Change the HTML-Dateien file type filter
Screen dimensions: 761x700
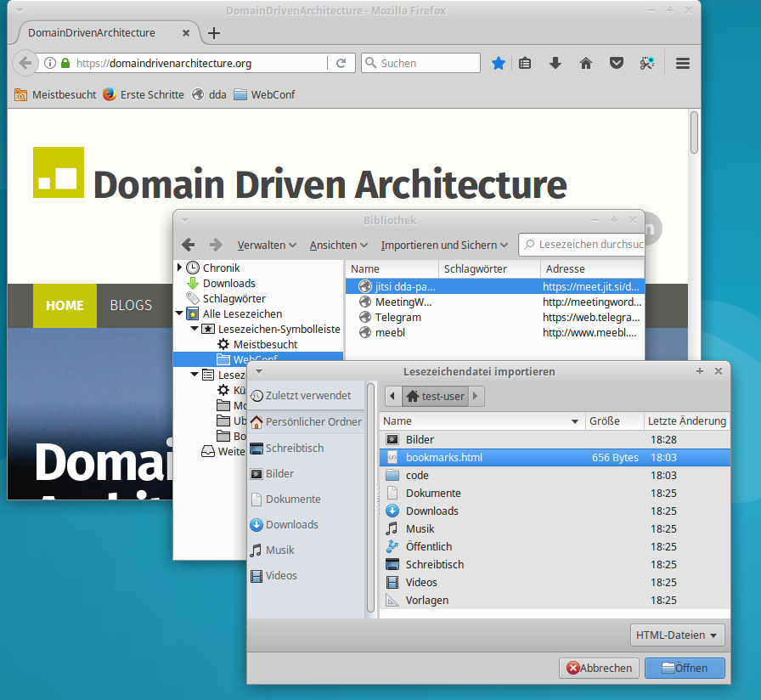pos(677,635)
